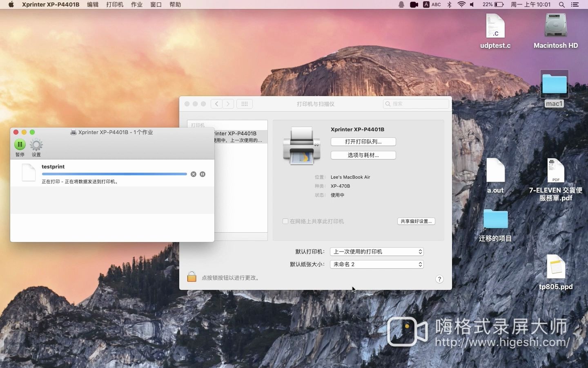Go back in the System Preferences window

pyautogui.click(x=216, y=104)
